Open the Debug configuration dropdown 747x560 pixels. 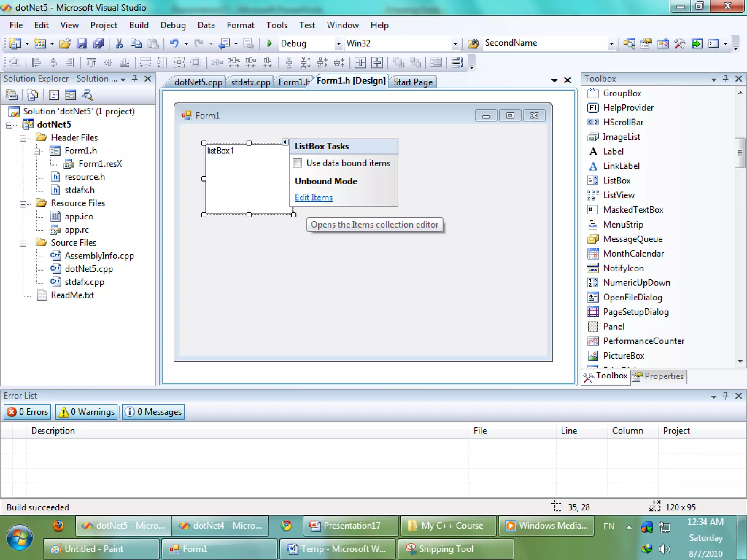tap(338, 44)
